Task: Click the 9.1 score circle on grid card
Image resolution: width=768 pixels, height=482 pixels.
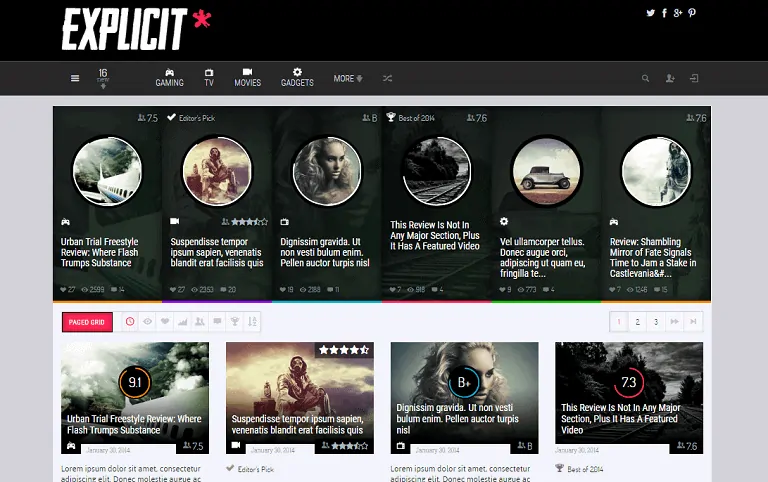Action: [135, 382]
